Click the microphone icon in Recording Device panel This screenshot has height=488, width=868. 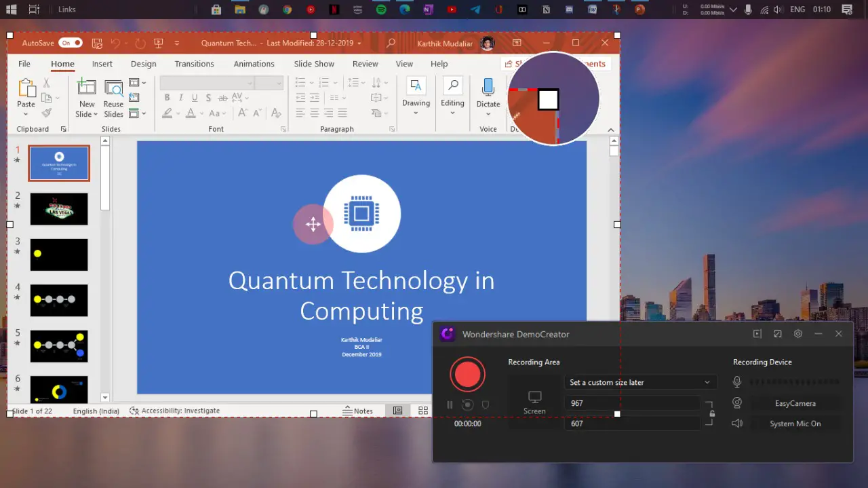click(737, 381)
